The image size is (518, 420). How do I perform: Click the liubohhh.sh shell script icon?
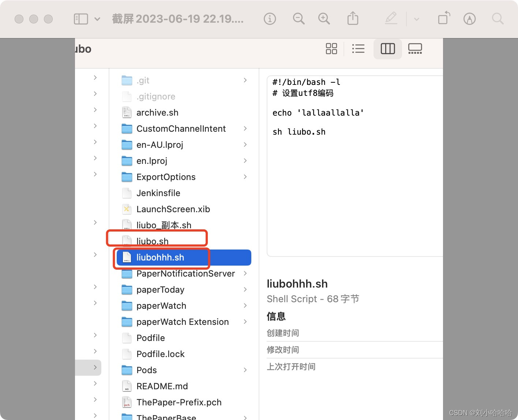click(x=127, y=257)
